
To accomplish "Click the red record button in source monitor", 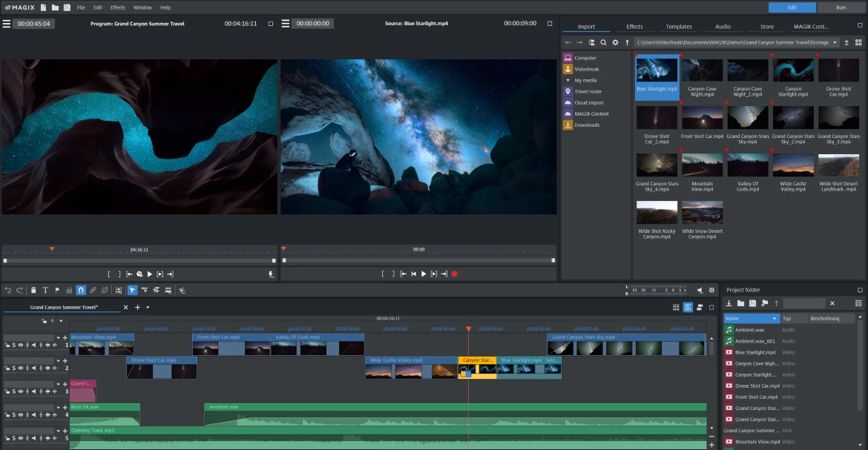I will pyautogui.click(x=453, y=273).
